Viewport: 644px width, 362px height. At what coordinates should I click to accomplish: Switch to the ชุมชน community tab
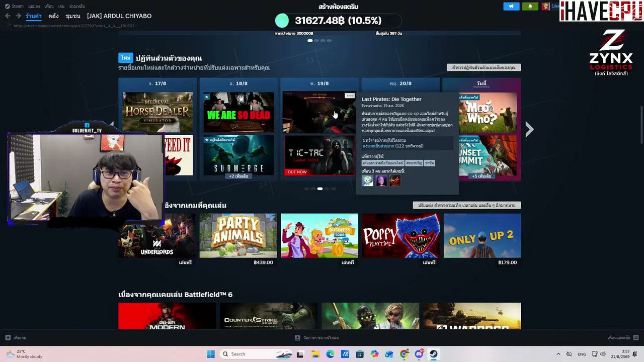(73, 16)
